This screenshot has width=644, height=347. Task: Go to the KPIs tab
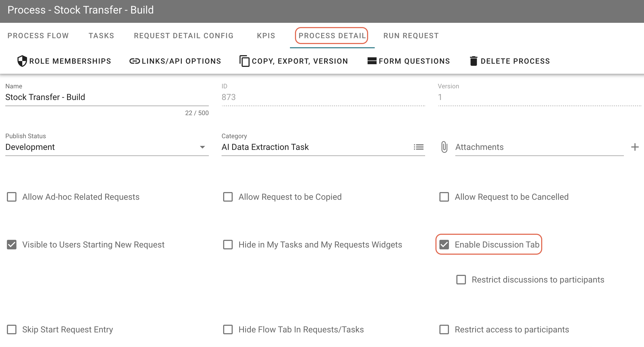pyautogui.click(x=266, y=36)
